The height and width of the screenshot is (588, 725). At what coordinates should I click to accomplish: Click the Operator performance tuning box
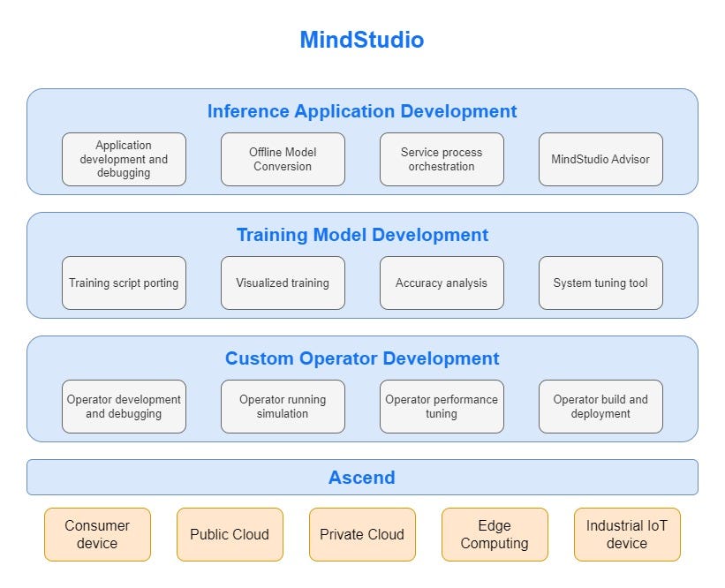pos(442,407)
